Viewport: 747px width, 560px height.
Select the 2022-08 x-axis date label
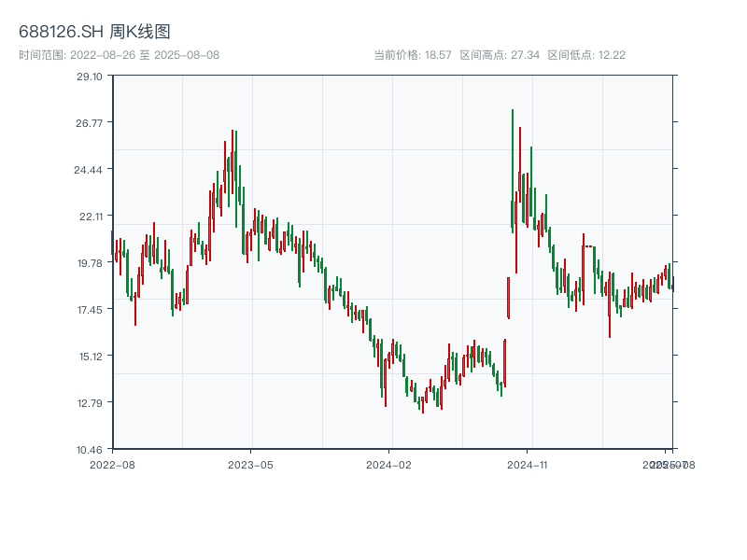coord(112,464)
